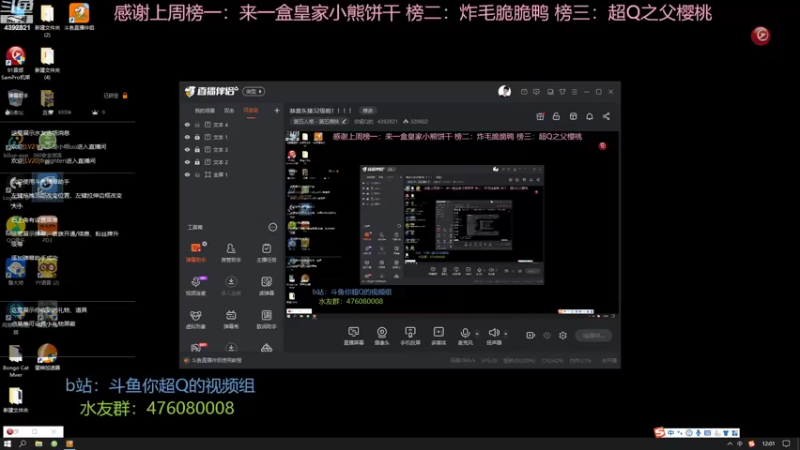
Task: Switch to the first scene tab
Action: [205, 110]
